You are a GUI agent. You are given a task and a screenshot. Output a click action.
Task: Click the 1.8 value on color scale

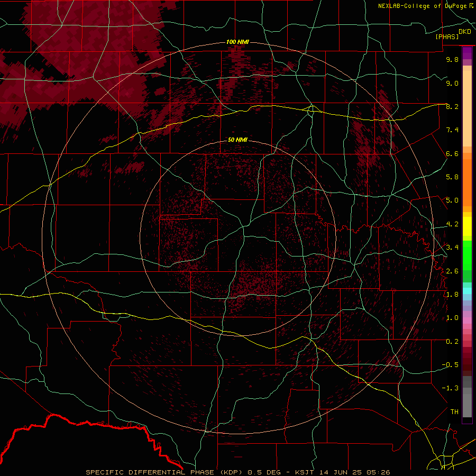pyautogui.click(x=452, y=295)
